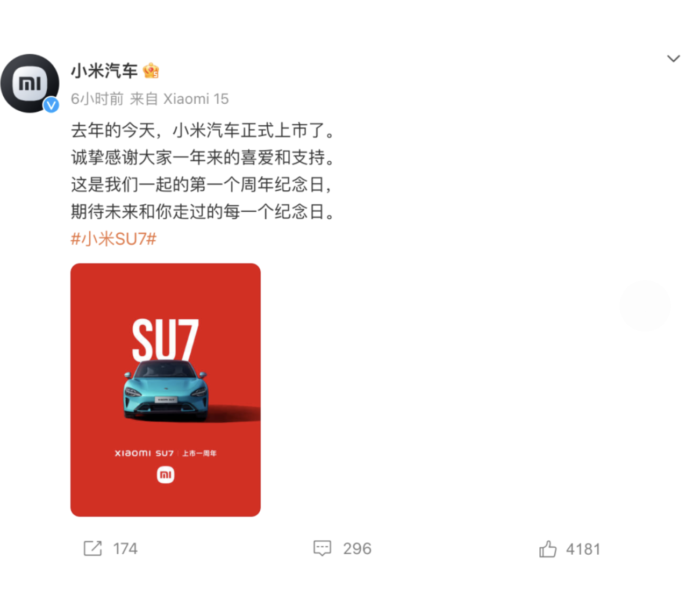Click the large SU7 title in the poster
The height and width of the screenshot is (601, 700).
pyautogui.click(x=166, y=339)
